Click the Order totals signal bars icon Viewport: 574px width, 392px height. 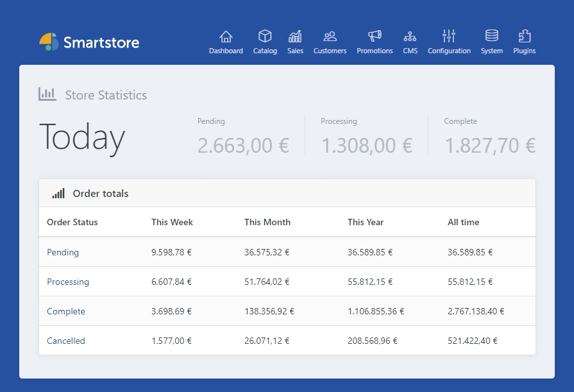point(58,193)
